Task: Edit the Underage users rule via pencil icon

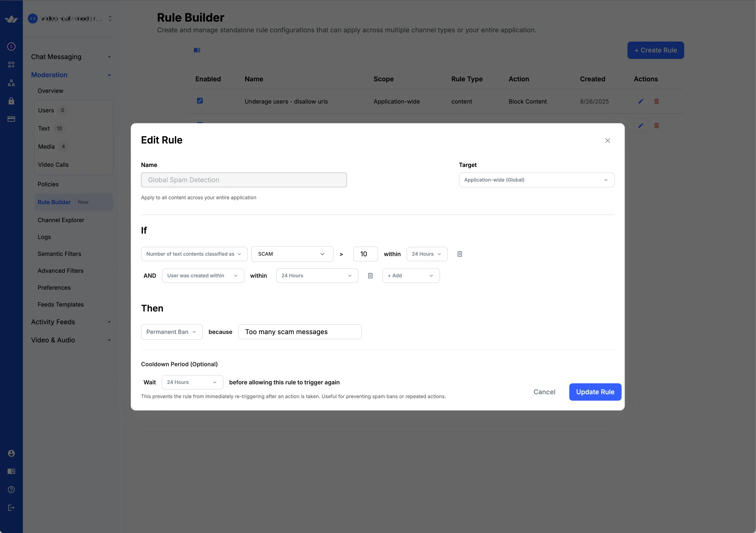Action: pyautogui.click(x=640, y=101)
